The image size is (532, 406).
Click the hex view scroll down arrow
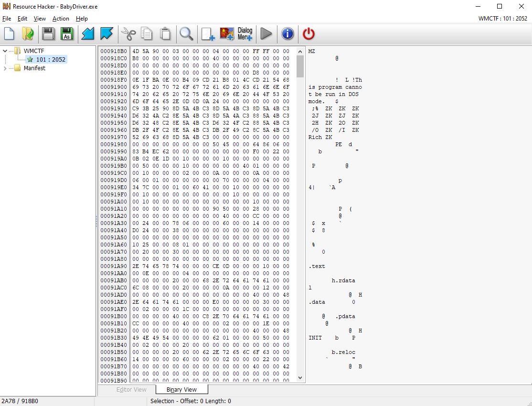pos(300,377)
